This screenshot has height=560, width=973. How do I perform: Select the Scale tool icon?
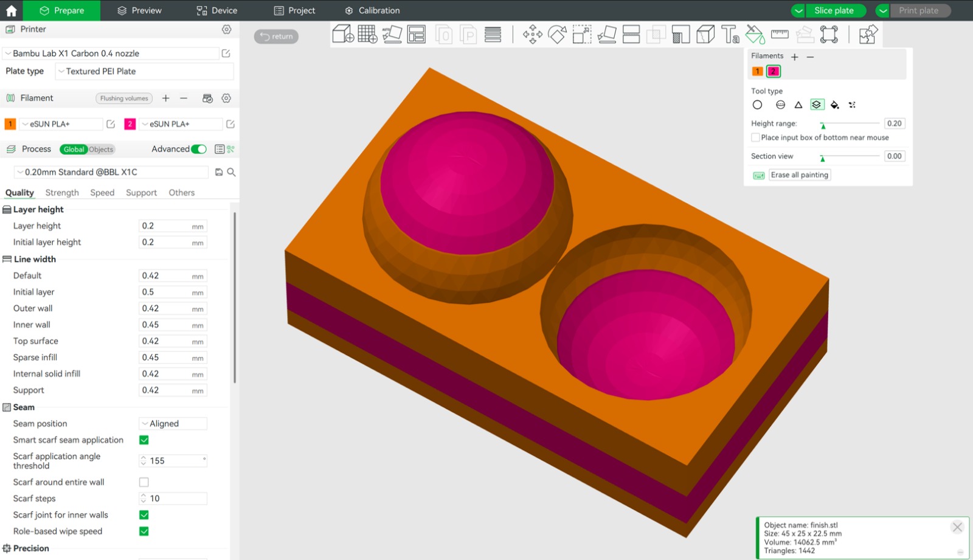(582, 35)
